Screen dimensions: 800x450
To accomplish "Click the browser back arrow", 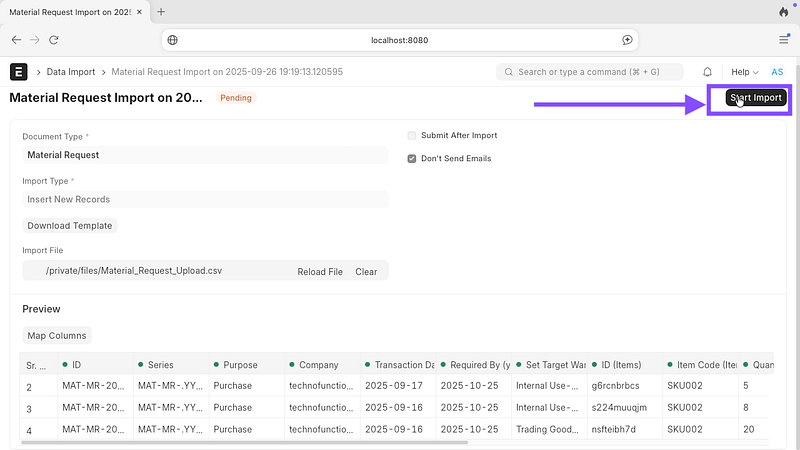I will pos(16,40).
